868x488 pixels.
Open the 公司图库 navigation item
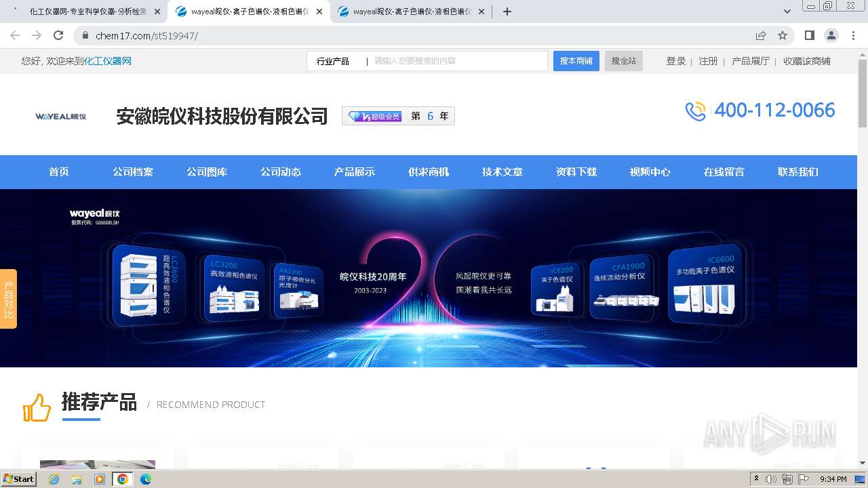pyautogui.click(x=207, y=172)
